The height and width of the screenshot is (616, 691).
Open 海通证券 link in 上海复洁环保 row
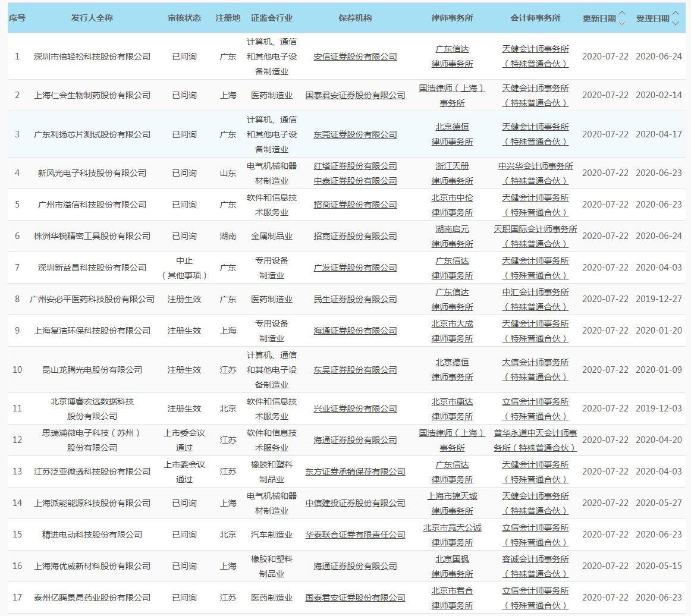(355, 331)
